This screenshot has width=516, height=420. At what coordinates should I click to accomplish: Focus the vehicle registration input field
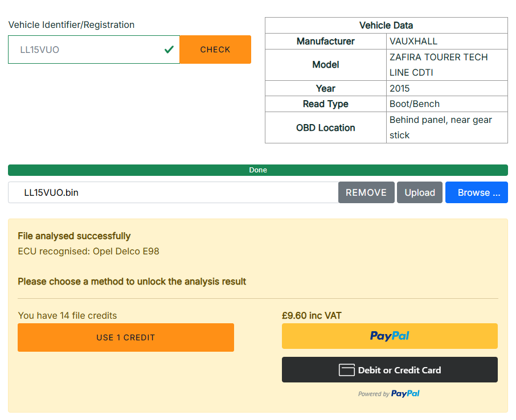[85, 50]
